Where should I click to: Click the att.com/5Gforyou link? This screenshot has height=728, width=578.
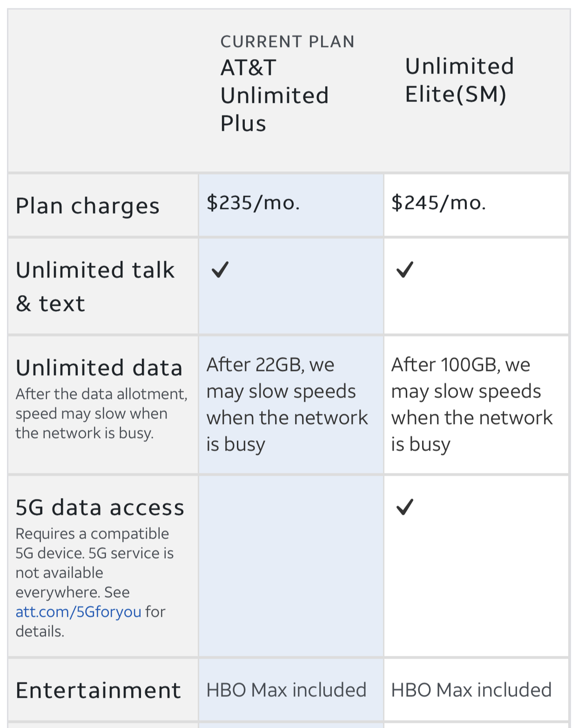point(78,612)
